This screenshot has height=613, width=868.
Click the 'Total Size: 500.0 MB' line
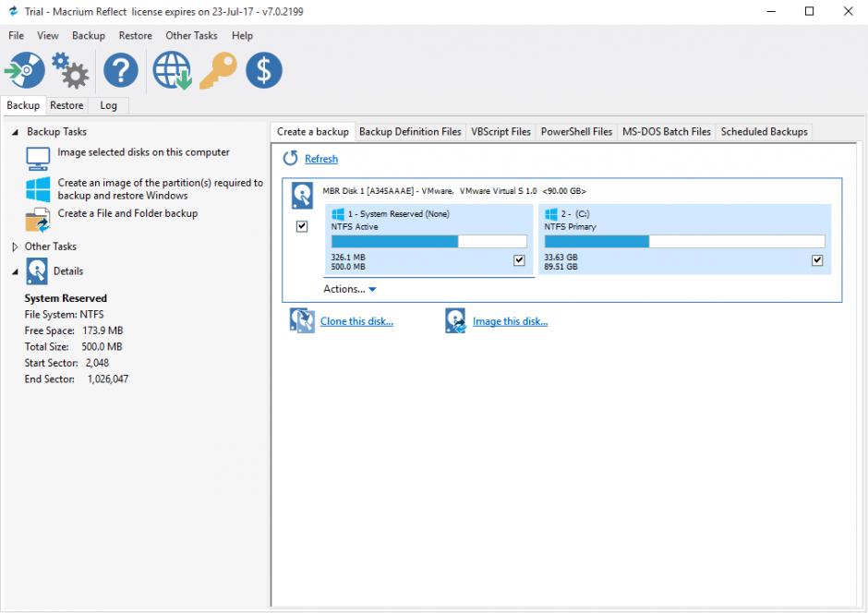[73, 347]
